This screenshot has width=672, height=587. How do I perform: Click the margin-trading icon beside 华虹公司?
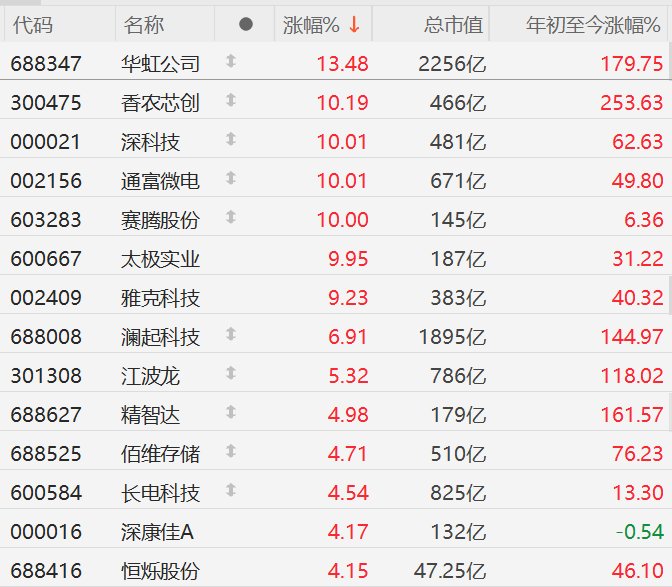(231, 61)
